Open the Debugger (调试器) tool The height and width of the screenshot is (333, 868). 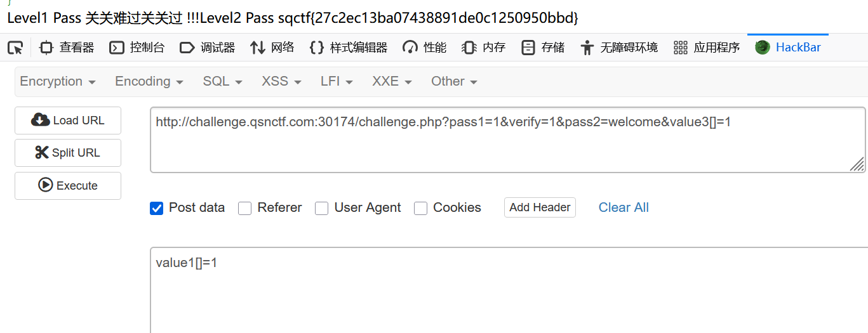[x=207, y=48]
